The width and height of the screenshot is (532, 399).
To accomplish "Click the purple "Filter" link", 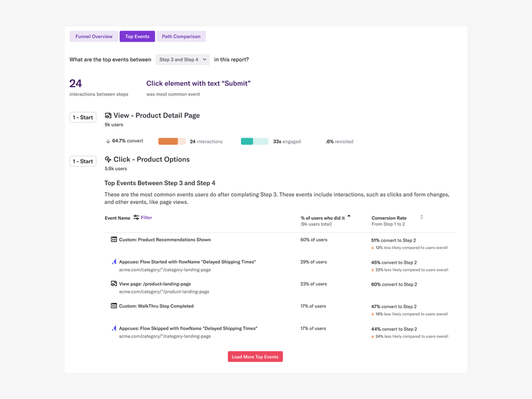I will 146,218.
